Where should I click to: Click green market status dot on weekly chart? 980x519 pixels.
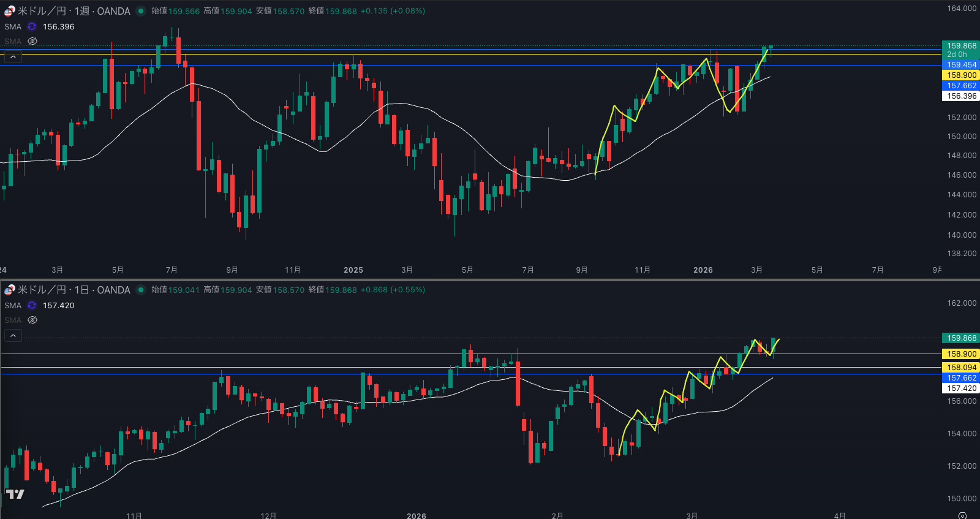[141, 11]
